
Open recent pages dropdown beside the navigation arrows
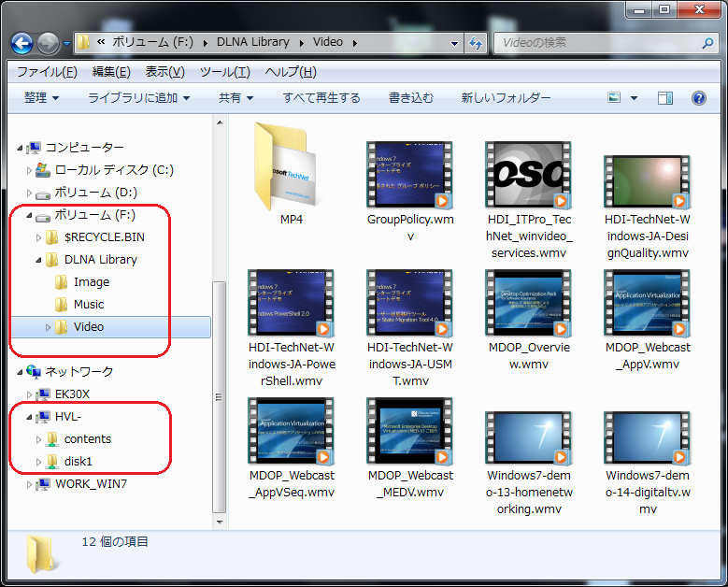point(66,44)
